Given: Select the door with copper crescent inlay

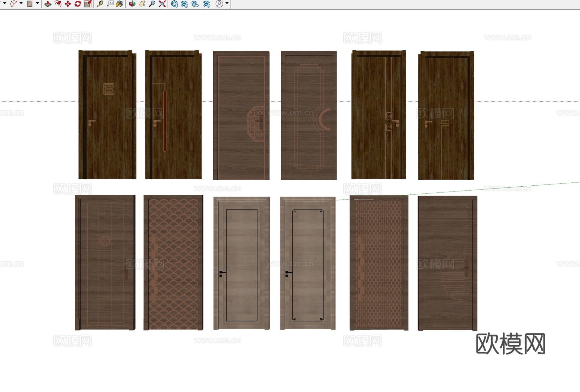Looking at the screenshot, I should [309, 115].
